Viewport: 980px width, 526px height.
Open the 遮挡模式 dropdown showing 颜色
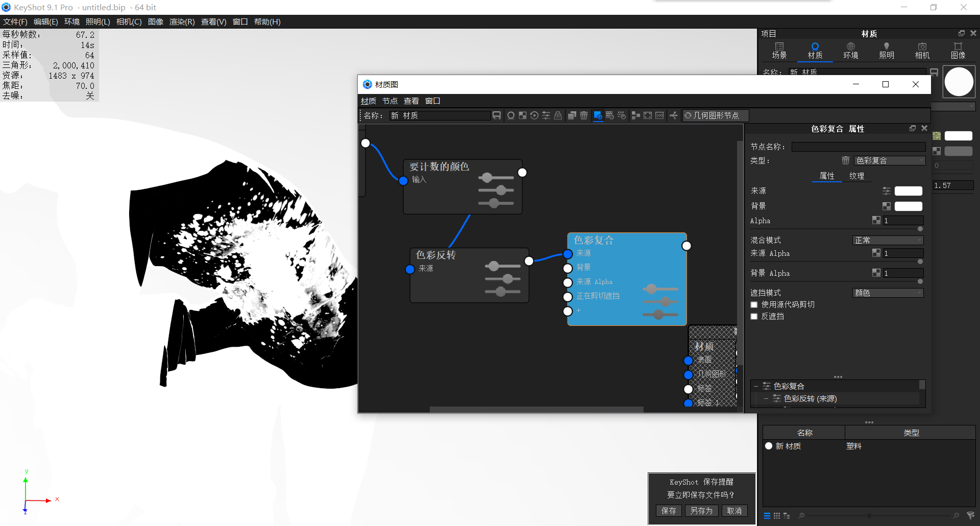tap(888, 293)
